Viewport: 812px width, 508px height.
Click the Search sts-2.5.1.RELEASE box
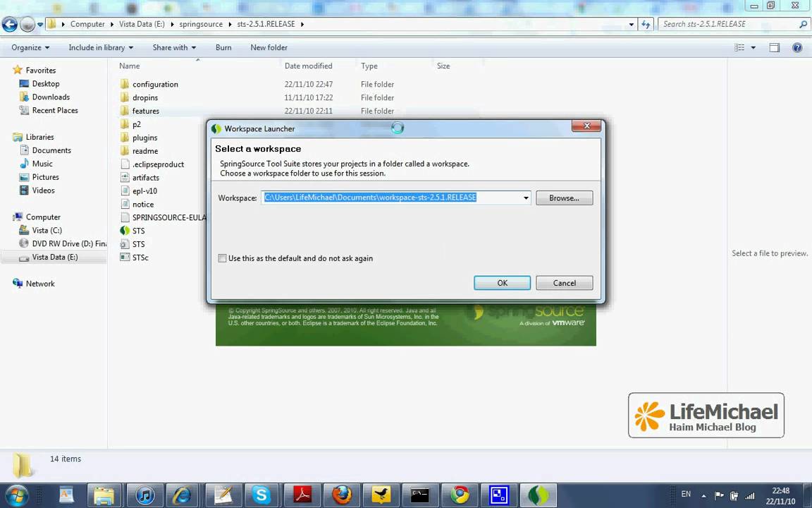coord(733,25)
